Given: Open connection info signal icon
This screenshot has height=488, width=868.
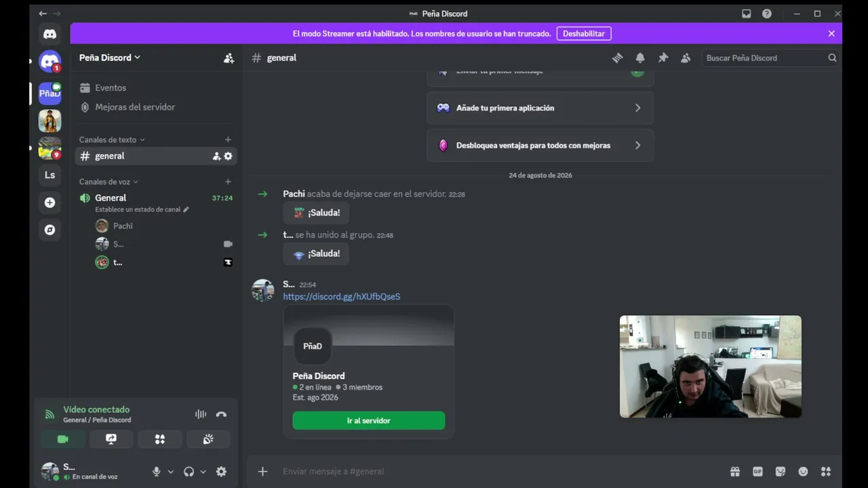Looking at the screenshot, I should pyautogui.click(x=50, y=414).
